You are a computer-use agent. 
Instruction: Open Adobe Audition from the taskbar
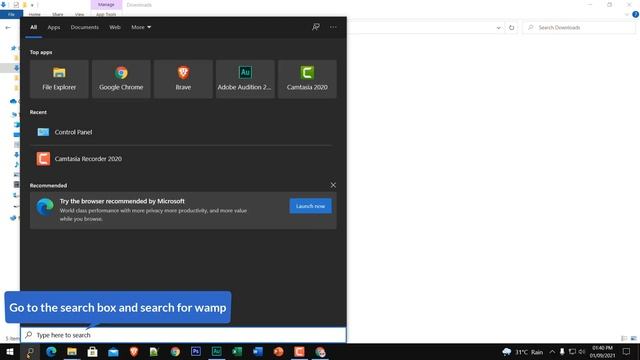click(217, 352)
